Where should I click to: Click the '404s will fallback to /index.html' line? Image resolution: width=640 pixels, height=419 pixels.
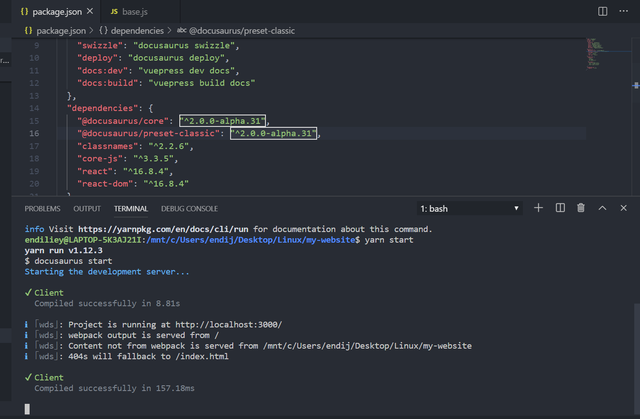pos(148,357)
